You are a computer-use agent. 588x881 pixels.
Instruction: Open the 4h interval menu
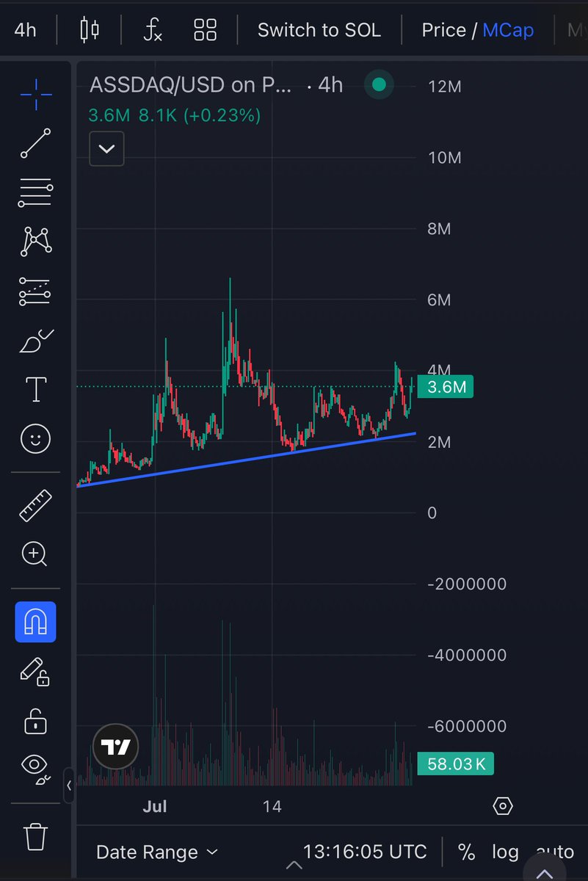(x=25, y=30)
